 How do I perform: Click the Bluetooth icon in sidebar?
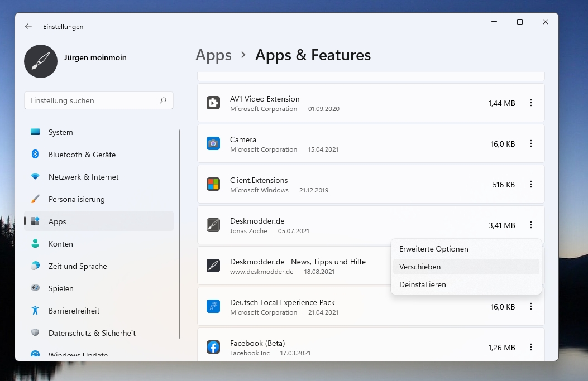[x=35, y=155]
